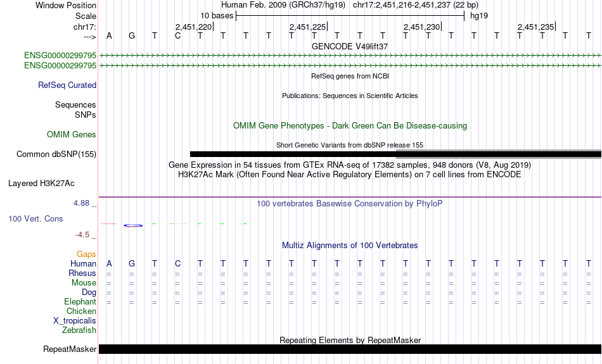This screenshot has width=602, height=364.
Task: Click base A in the chr17 sequence row
Action: 109,36
